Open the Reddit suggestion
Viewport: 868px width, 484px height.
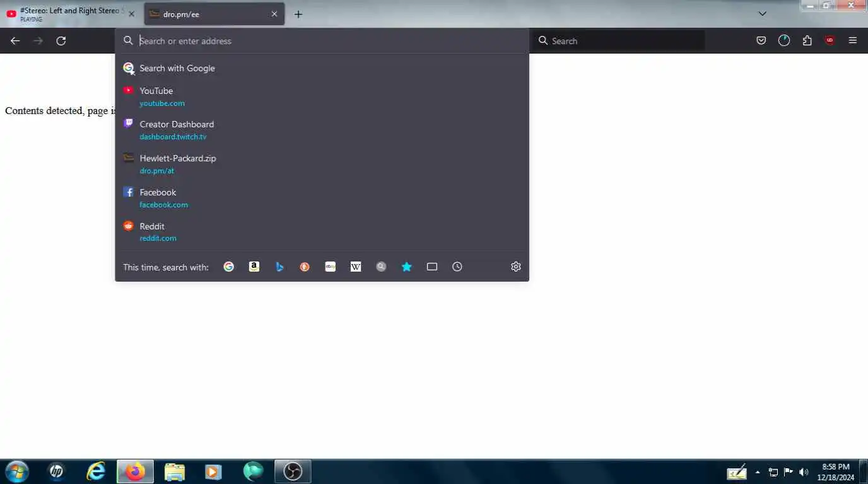322,232
